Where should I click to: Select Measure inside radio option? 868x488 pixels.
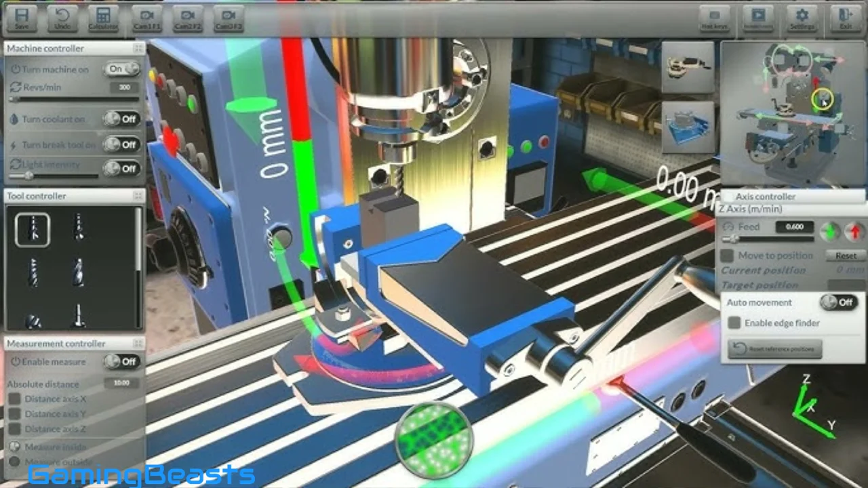(x=15, y=447)
